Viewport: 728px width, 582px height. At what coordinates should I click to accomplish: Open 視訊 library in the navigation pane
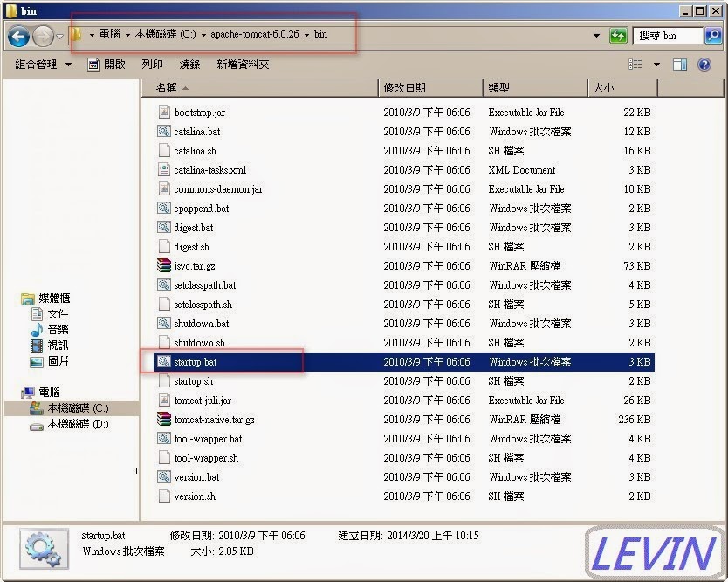coord(58,346)
